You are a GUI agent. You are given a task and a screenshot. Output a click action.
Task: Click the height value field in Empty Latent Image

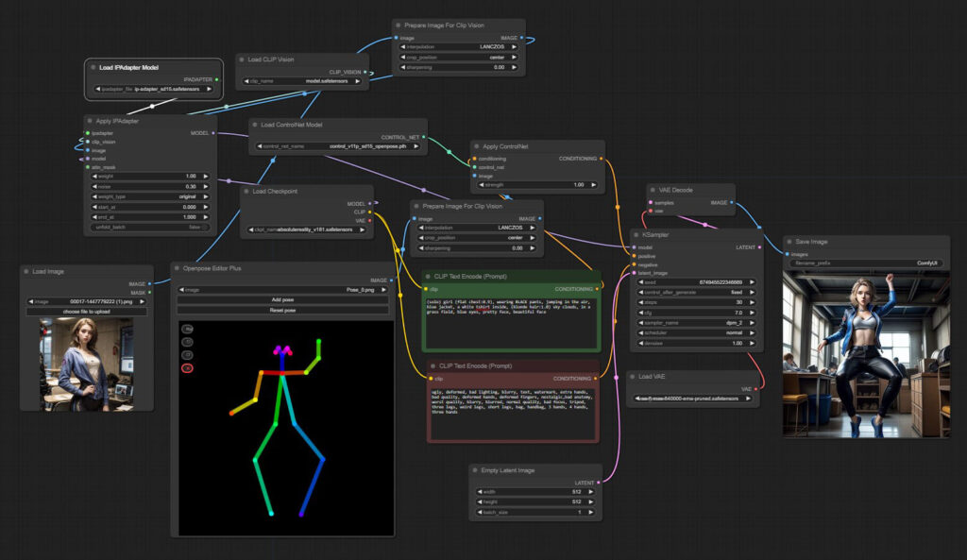(x=535, y=502)
